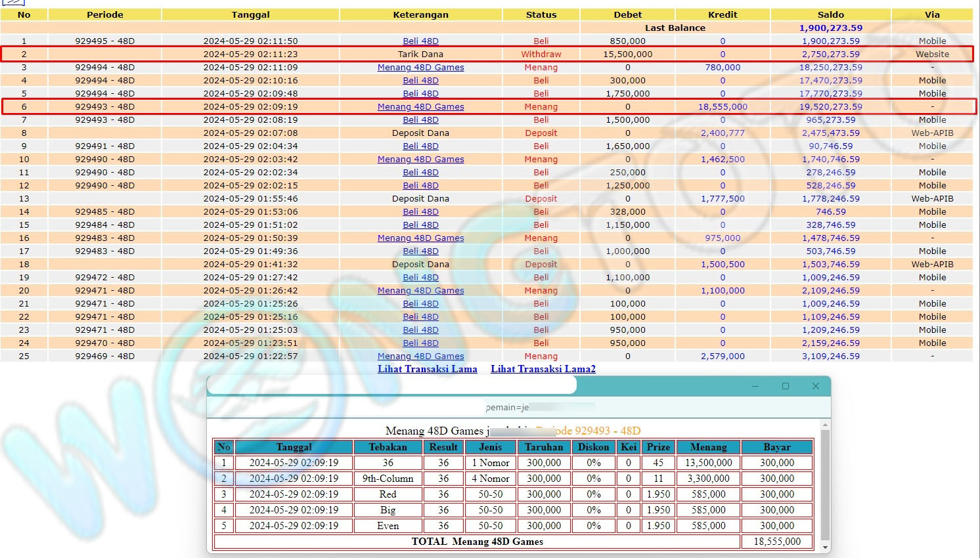980x558 pixels.
Task: Click the Saldo column header
Action: 830,14
